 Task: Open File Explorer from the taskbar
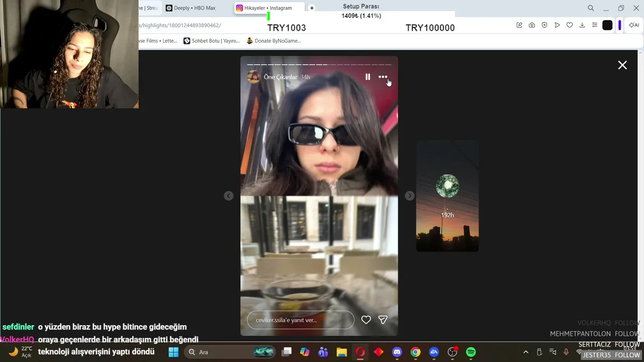pyautogui.click(x=342, y=352)
